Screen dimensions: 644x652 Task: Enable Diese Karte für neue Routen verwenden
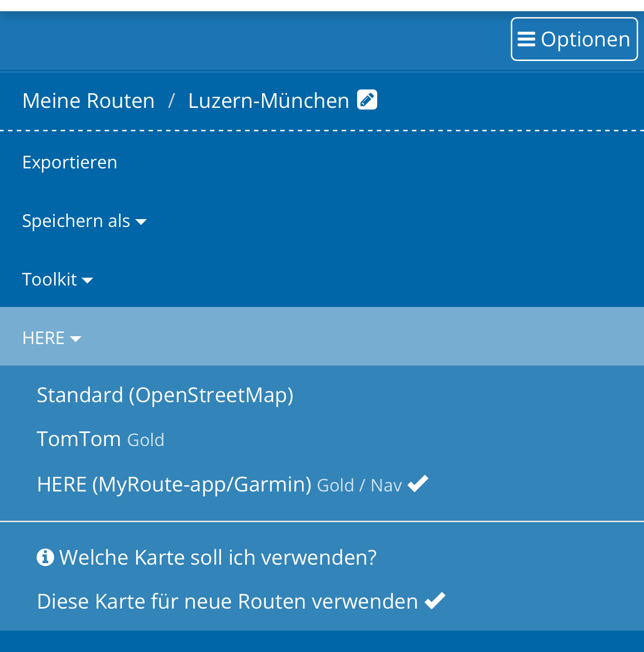(x=241, y=601)
